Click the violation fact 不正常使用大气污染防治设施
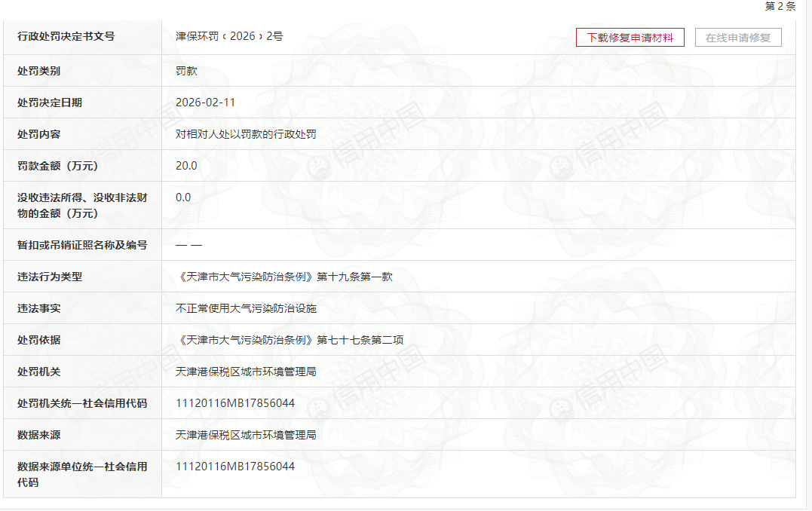 click(246, 308)
